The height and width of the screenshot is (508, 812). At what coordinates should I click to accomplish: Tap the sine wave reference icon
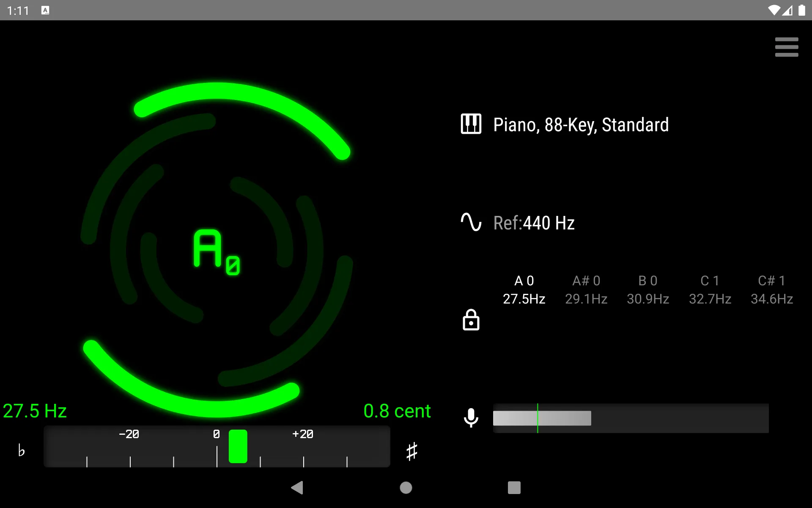pos(471,222)
